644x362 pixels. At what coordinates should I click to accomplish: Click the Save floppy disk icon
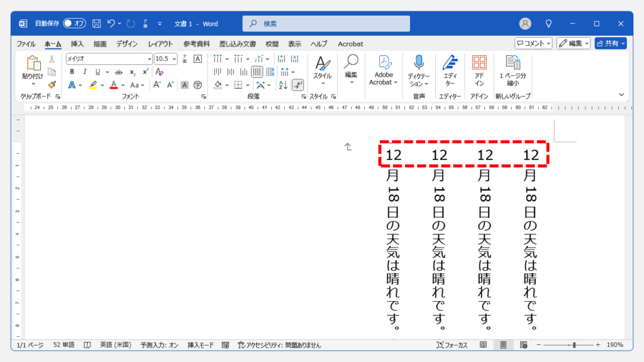click(97, 24)
